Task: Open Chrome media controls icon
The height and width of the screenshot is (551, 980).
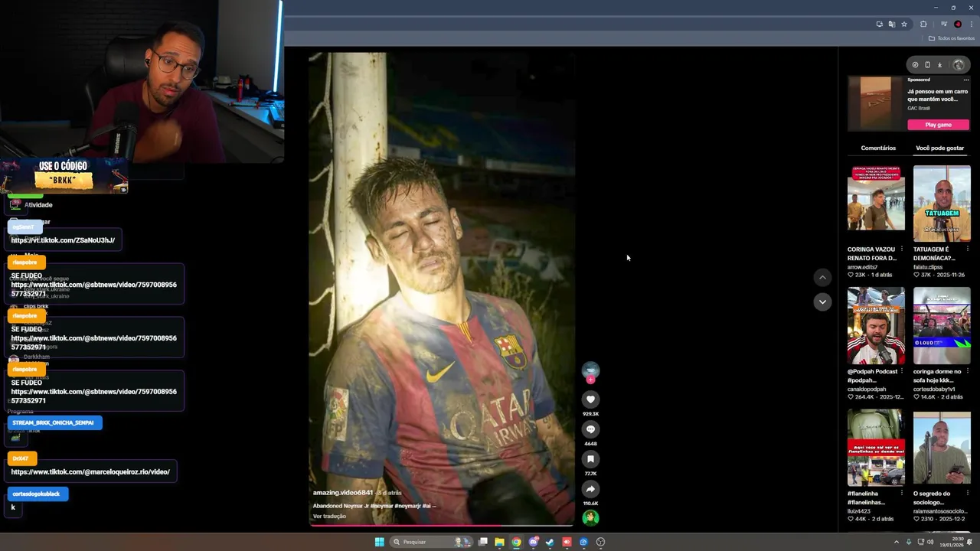Action: pyautogui.click(x=944, y=24)
